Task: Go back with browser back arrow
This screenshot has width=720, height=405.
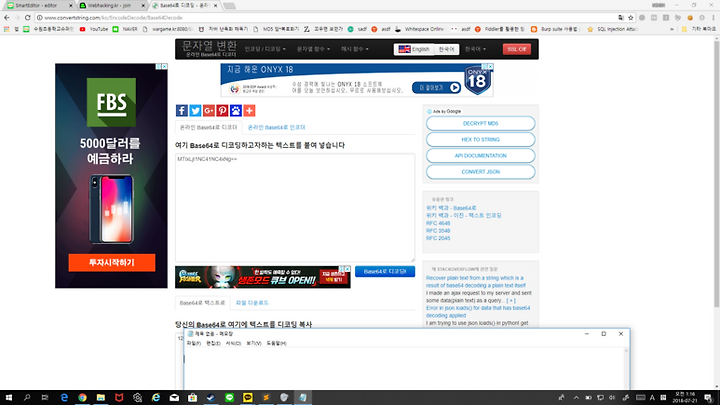Action: pos(6,17)
